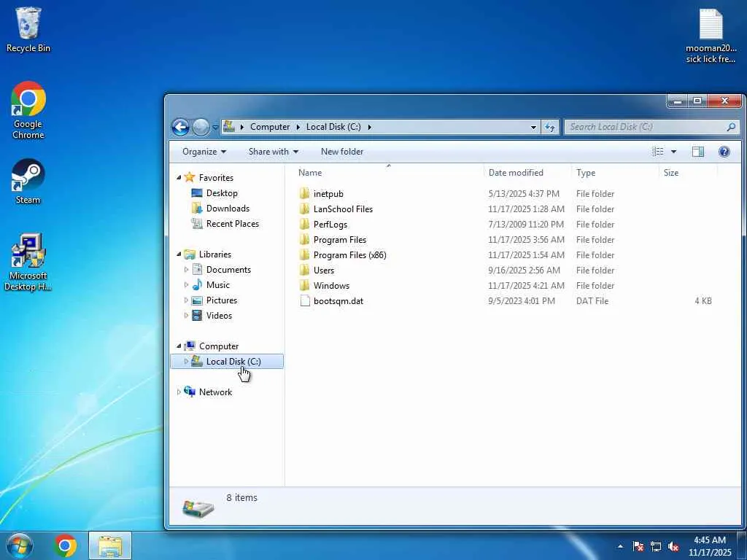Expand the Documents library node

pyautogui.click(x=186, y=270)
